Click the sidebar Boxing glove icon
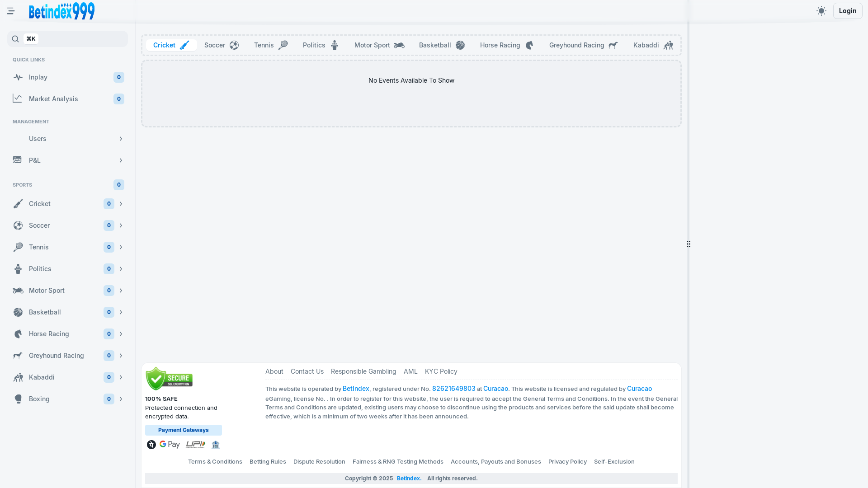The height and width of the screenshot is (488, 868). (18, 399)
